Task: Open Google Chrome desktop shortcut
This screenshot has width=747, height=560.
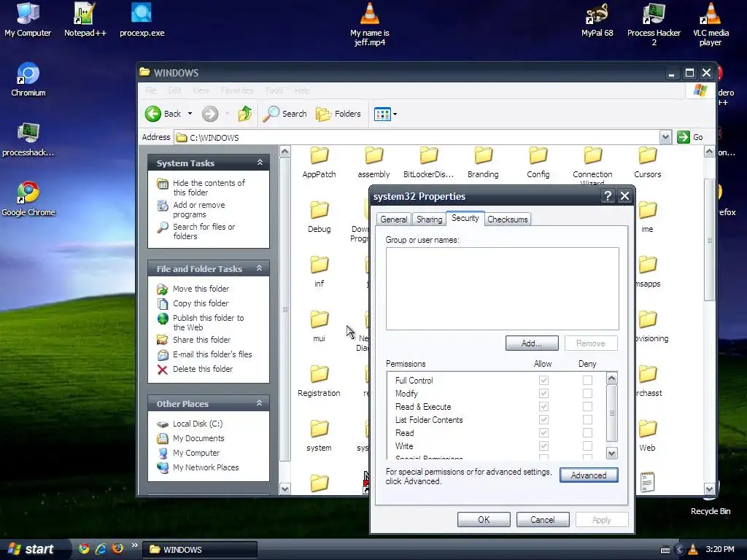Action: point(28,199)
